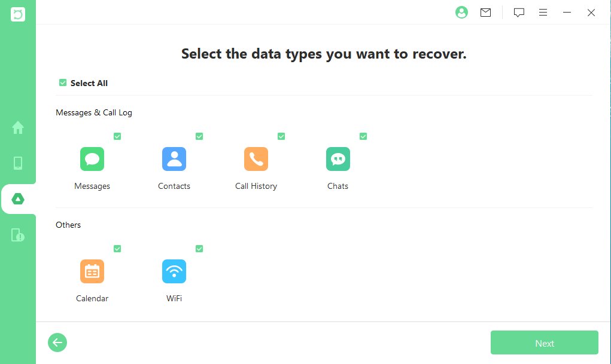
Task: Uncheck the Messages checkbox
Action: pos(117,136)
